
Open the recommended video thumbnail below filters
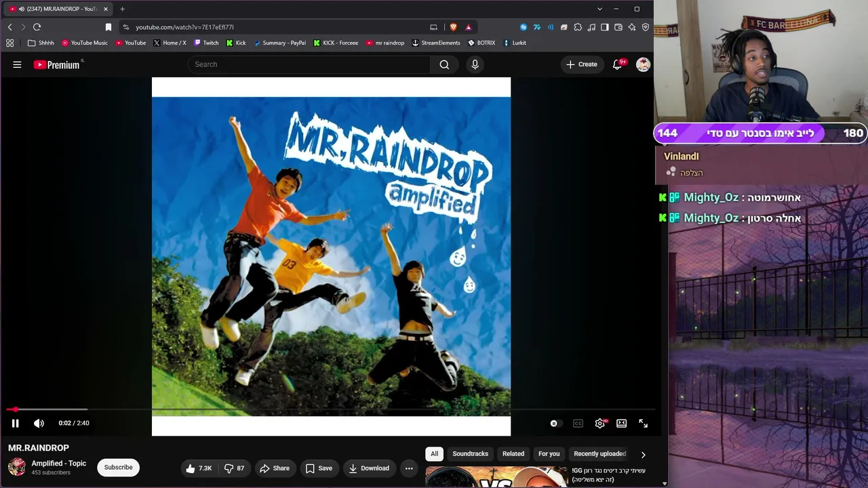[x=496, y=477]
